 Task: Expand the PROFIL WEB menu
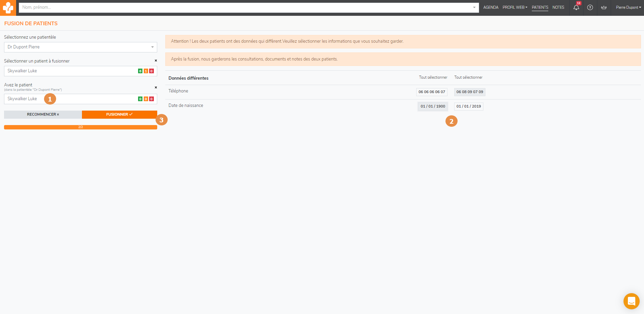(515, 7)
